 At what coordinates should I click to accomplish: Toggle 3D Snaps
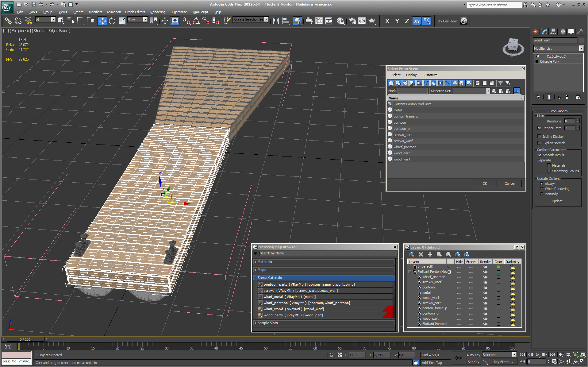186,21
